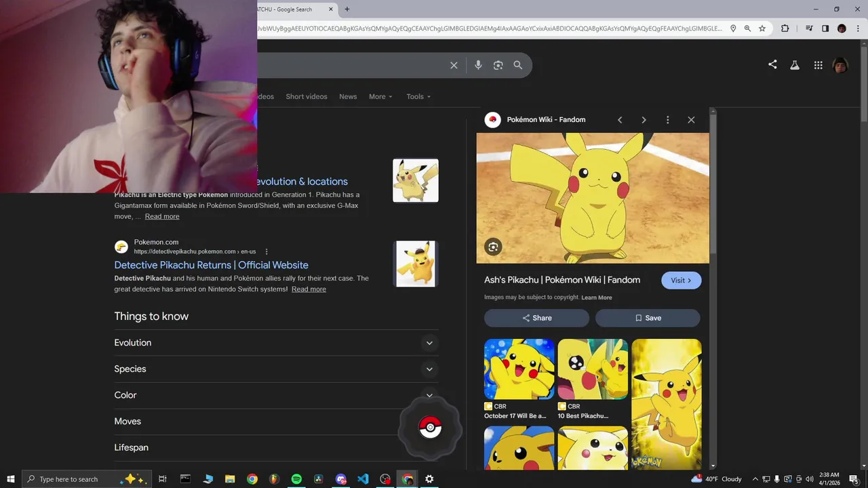
Task: Open Detective Pikachu Returns Official Website link
Action: click(212, 265)
